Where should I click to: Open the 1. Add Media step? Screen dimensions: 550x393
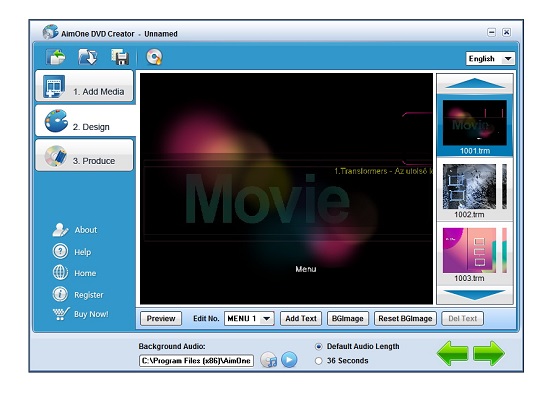[x=84, y=86]
